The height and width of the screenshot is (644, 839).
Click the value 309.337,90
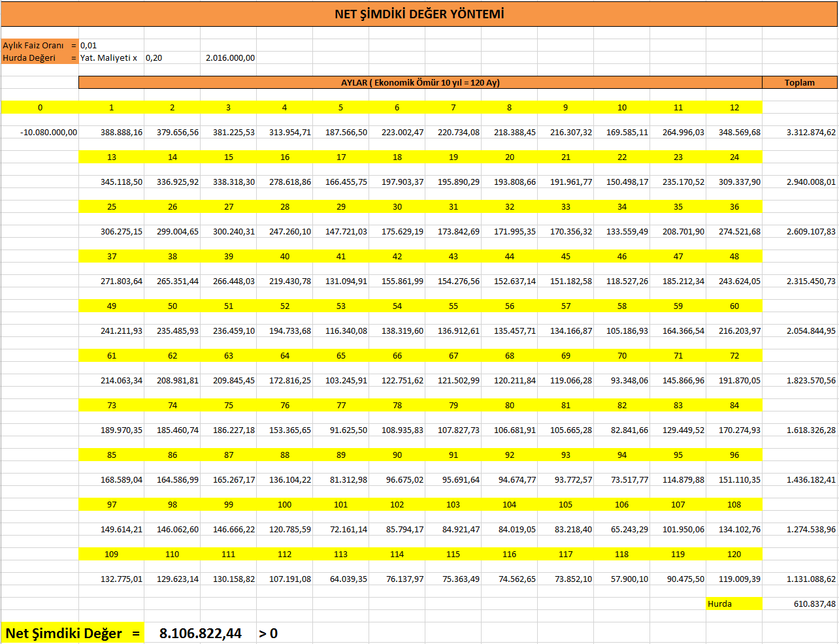point(740,182)
